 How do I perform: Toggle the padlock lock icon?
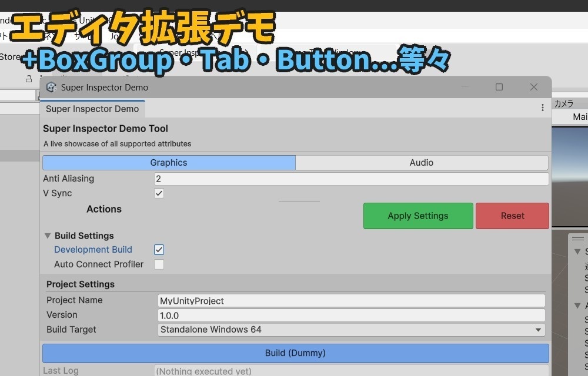(x=28, y=78)
